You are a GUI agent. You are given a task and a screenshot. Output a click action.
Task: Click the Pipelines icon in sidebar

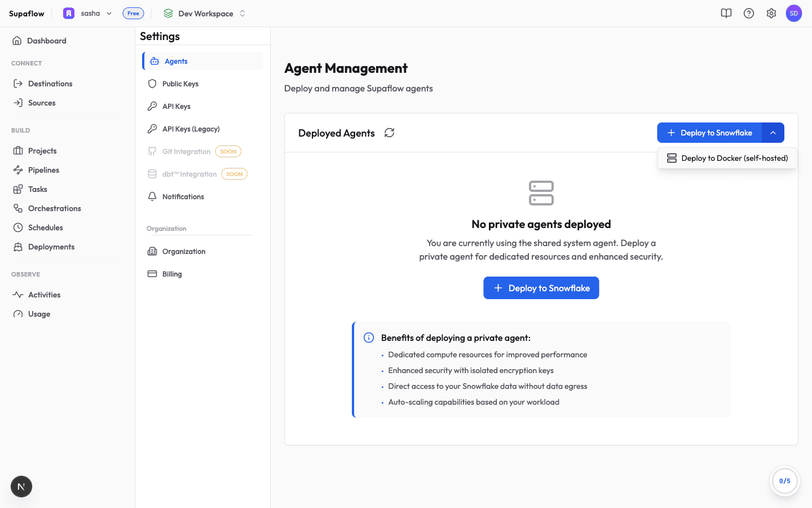tap(18, 170)
